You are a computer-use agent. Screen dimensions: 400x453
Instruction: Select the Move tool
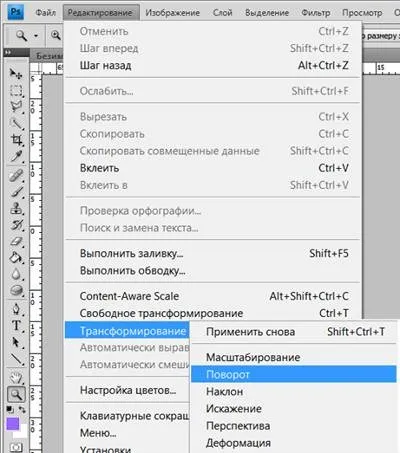[x=16, y=73]
